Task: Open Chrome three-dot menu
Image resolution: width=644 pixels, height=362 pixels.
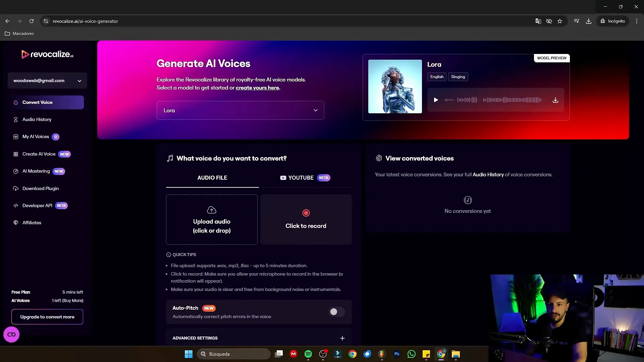Action: [637, 21]
